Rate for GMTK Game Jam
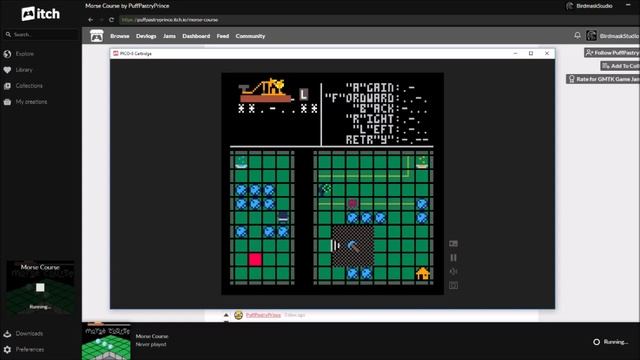Viewport: 640px width, 360px height. 603,79
